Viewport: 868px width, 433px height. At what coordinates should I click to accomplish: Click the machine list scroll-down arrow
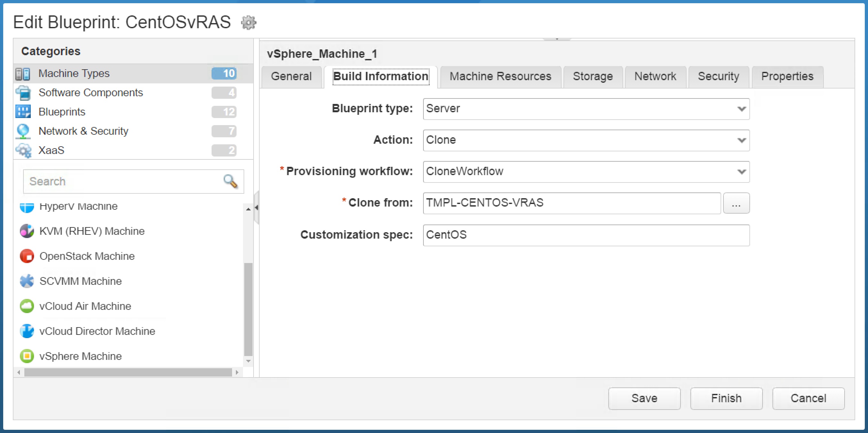(248, 361)
